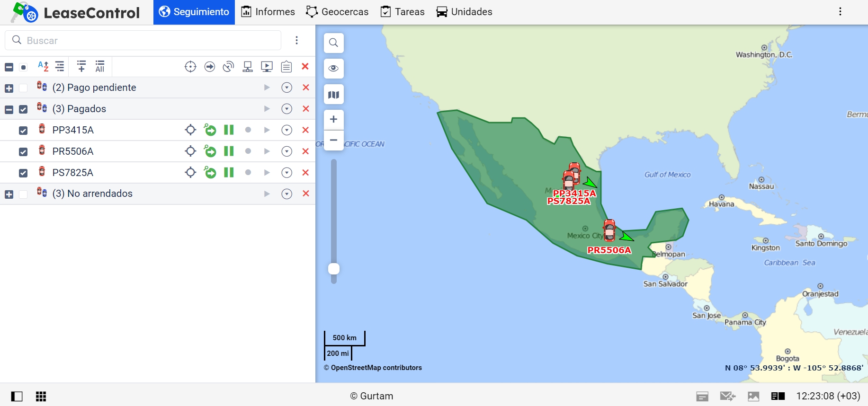Click the map zoom slider handle
Image resolution: width=868 pixels, height=406 pixels.
pos(334,269)
